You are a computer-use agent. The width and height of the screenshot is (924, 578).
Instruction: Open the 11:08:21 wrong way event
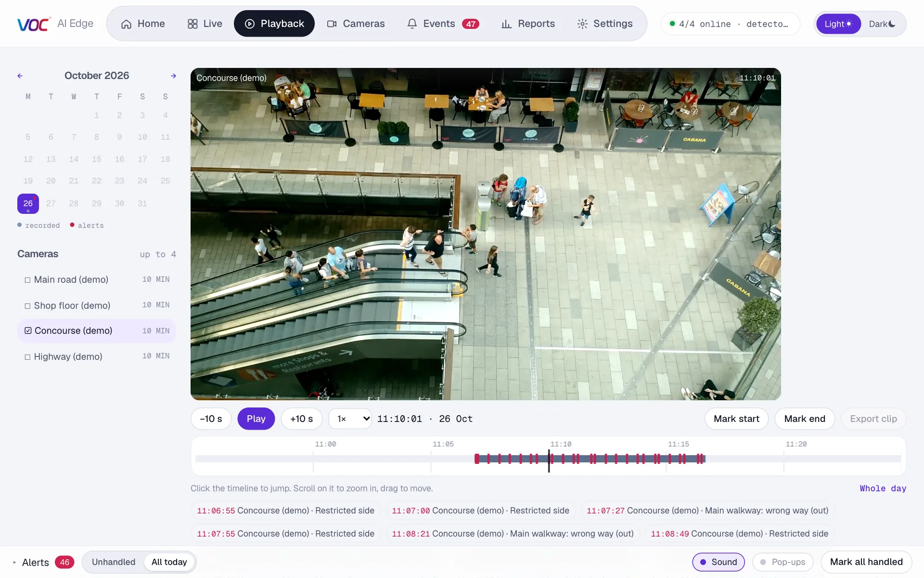[513, 534]
